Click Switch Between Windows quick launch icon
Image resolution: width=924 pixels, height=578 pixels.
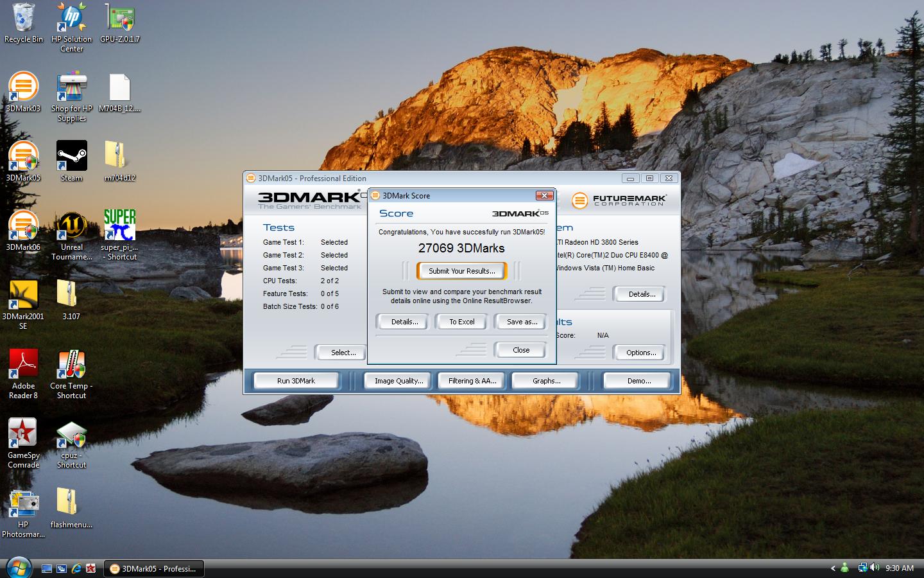[62, 568]
